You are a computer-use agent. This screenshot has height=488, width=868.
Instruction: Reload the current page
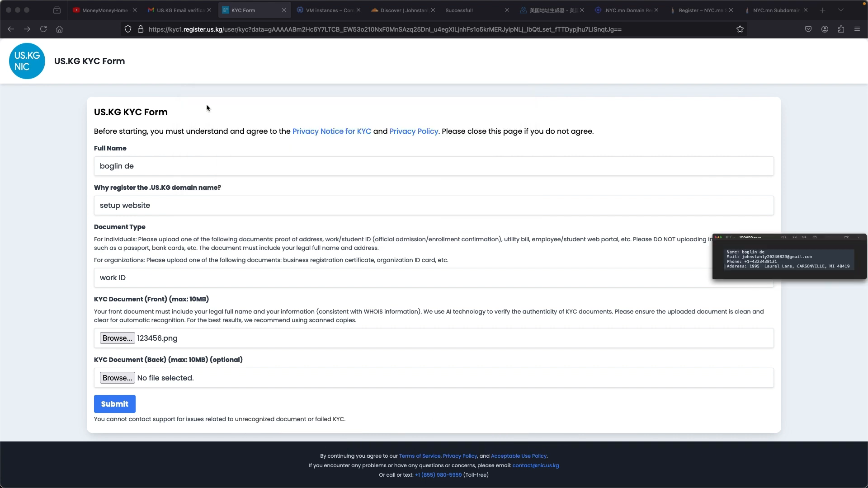[x=43, y=29]
